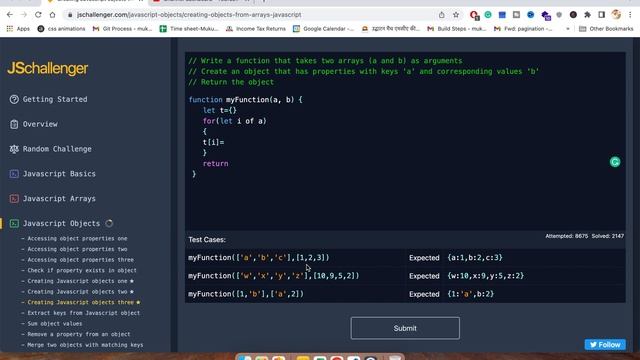The width and height of the screenshot is (640, 360).
Task: Click the JSchallenger logo
Action: [x=47, y=68]
